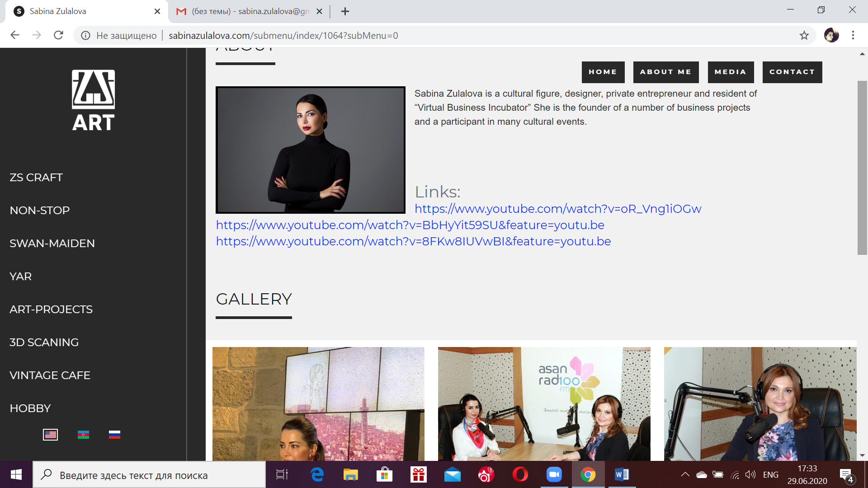Open Chrome's three-dot menu
This screenshot has height=488, width=868.
pos(853,35)
